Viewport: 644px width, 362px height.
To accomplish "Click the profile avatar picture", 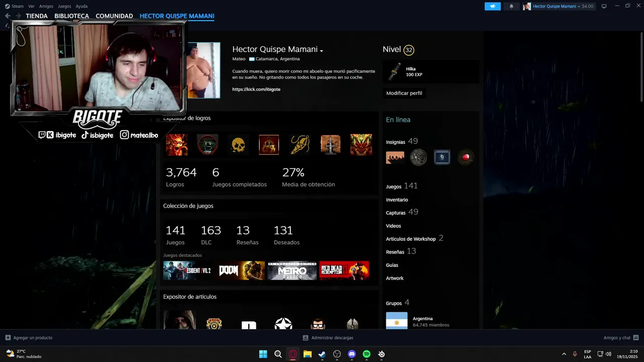I will [x=203, y=70].
